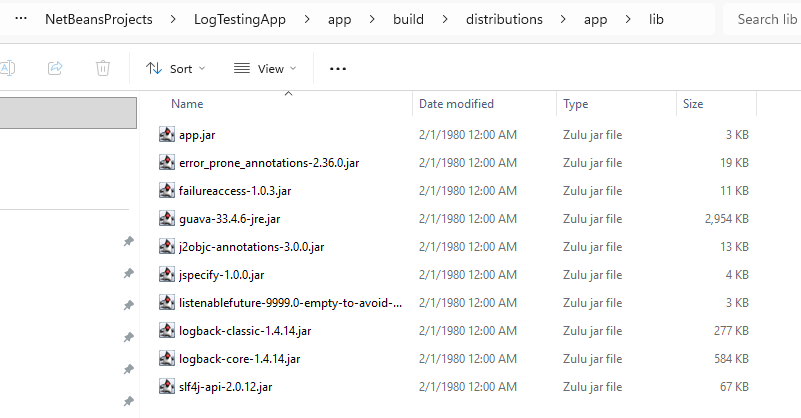Click the guava-33.4.6-jre.jar file icon
The image size is (801, 418).
(x=167, y=218)
